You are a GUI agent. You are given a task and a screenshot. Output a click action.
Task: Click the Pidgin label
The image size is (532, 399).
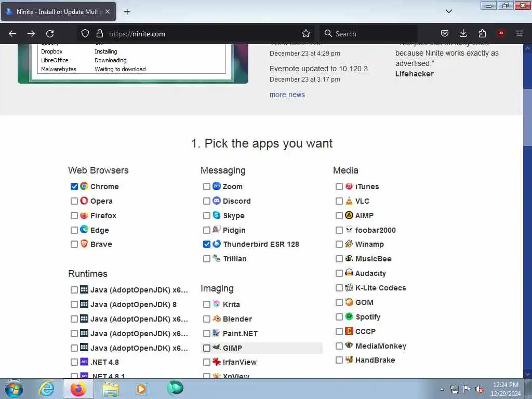point(234,230)
